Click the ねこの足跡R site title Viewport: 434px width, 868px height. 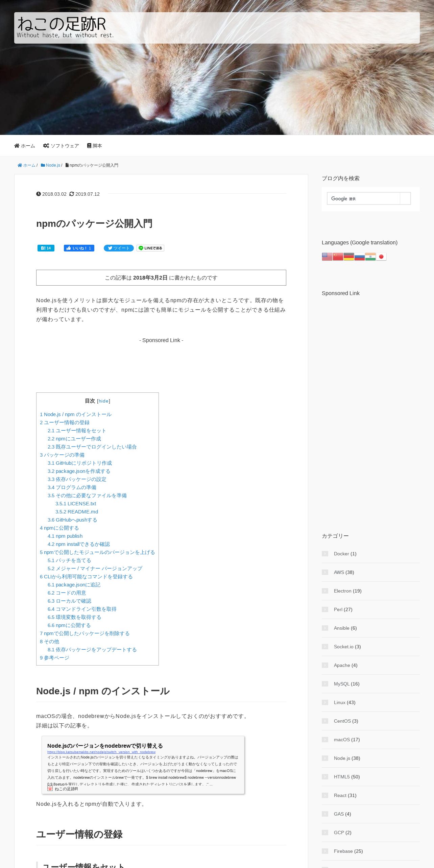[62, 24]
